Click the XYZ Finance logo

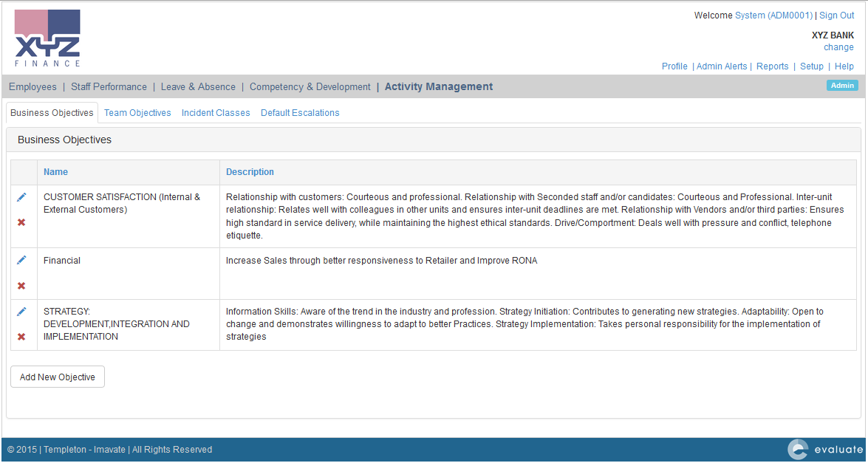(x=47, y=38)
